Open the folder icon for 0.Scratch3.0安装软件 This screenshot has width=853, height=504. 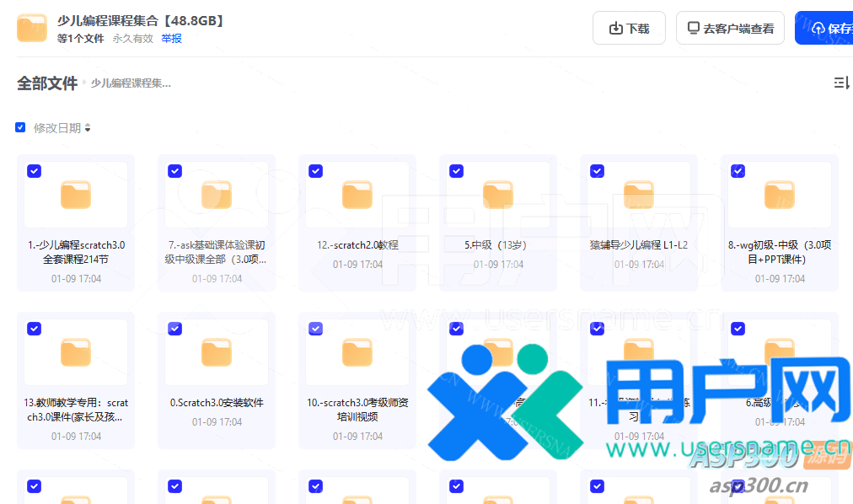217,352
